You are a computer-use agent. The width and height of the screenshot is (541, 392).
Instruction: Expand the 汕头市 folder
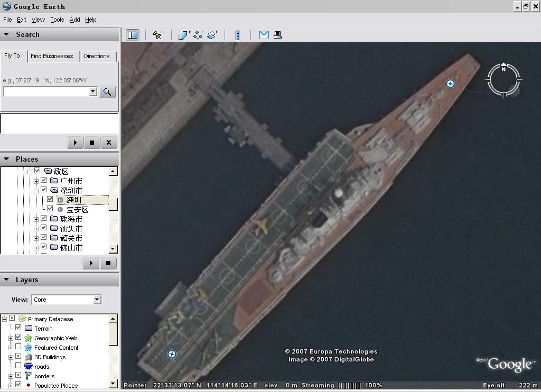pos(36,229)
